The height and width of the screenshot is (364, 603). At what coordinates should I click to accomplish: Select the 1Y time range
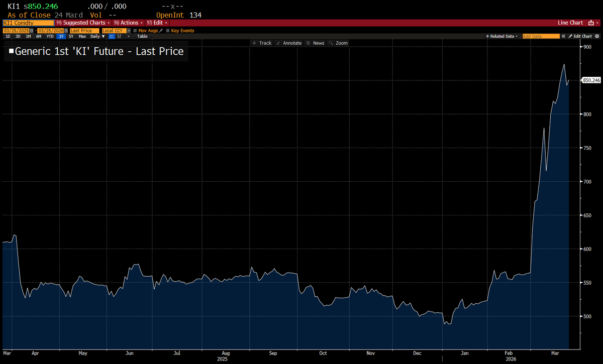coord(61,36)
